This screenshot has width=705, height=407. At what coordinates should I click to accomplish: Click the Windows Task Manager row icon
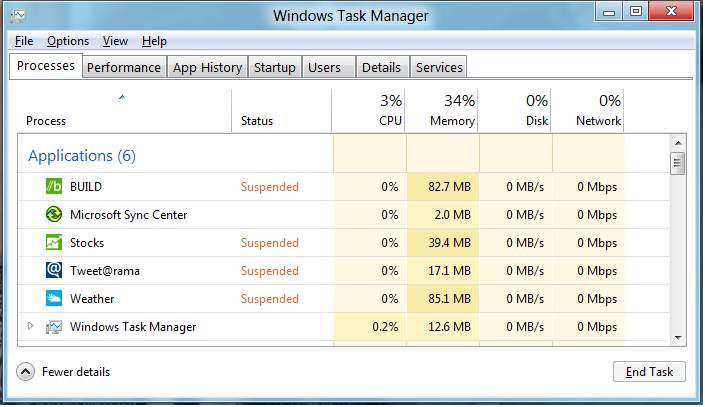(x=54, y=327)
